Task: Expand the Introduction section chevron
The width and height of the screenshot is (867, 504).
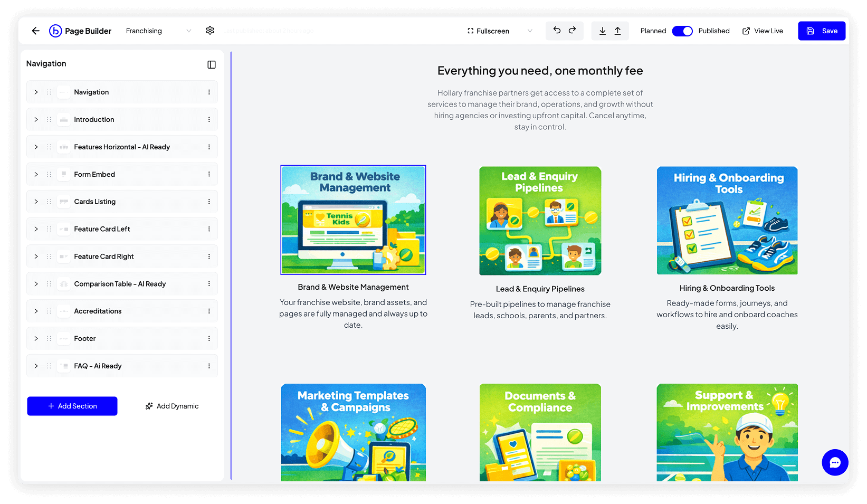Action: tap(36, 120)
